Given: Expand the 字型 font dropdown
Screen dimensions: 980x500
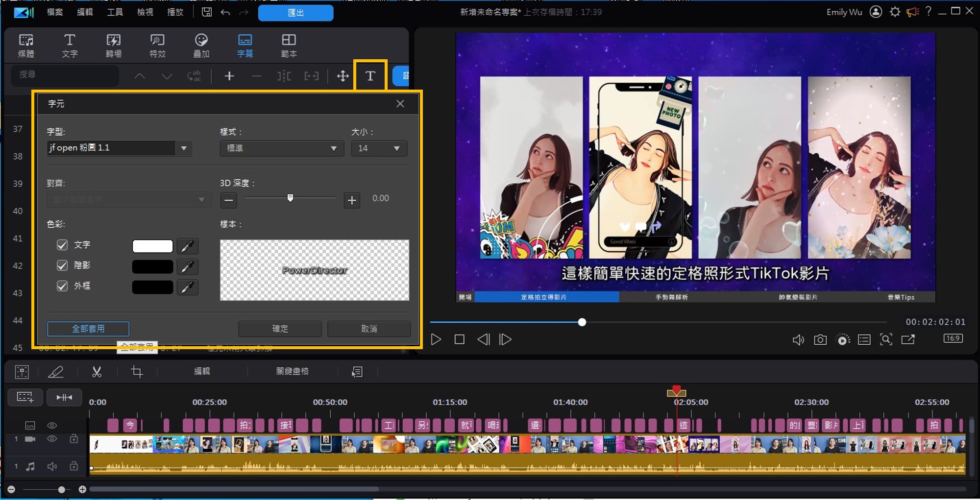Looking at the screenshot, I should point(184,148).
